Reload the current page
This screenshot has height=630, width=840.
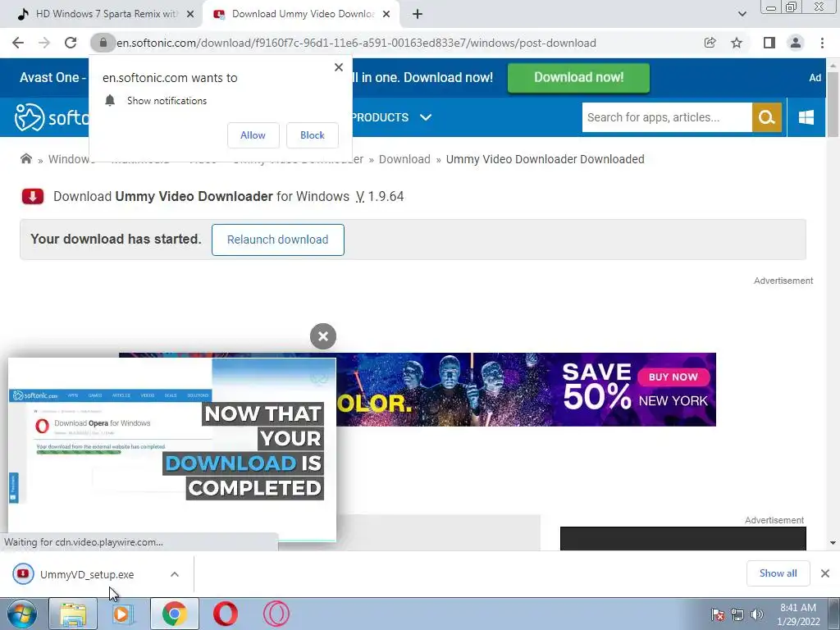(71, 43)
